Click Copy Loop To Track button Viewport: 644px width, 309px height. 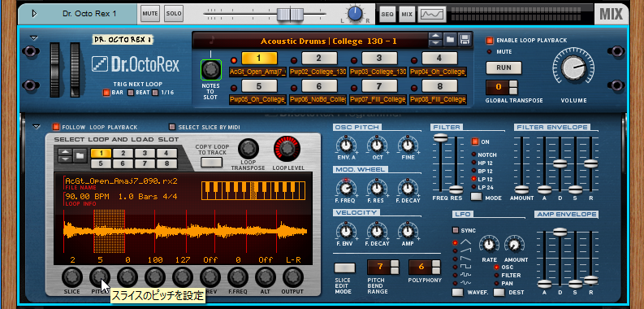(211, 162)
